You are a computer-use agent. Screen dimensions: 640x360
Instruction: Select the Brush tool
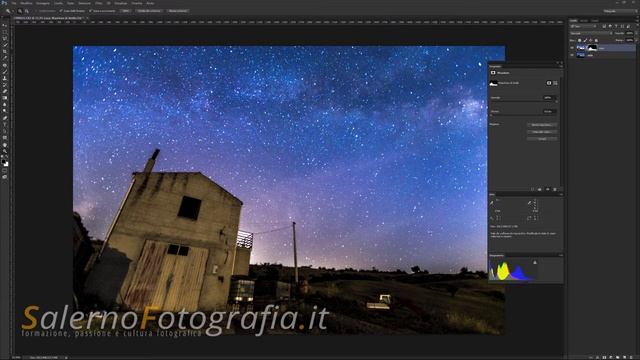pyautogui.click(x=4, y=71)
